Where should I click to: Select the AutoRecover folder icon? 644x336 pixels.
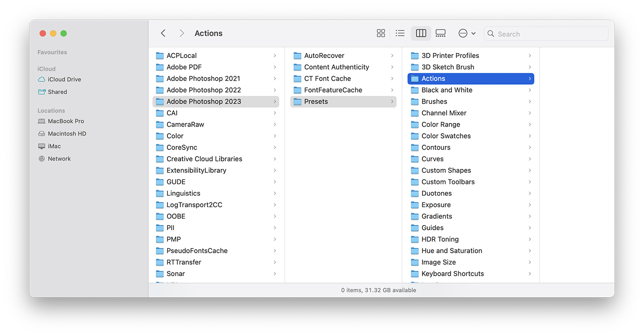pos(297,56)
